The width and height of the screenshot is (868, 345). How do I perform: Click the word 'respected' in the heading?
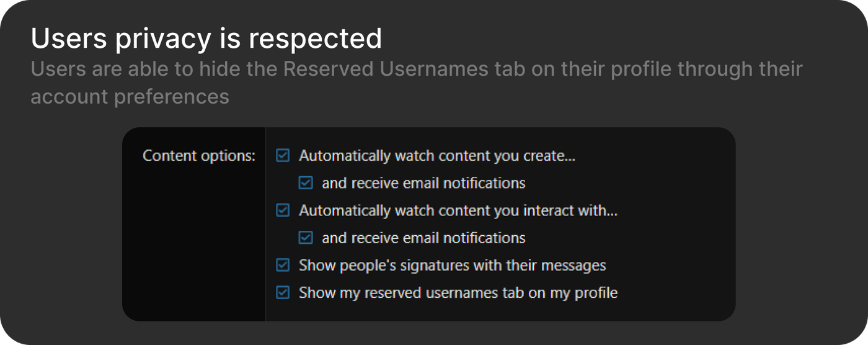point(315,39)
